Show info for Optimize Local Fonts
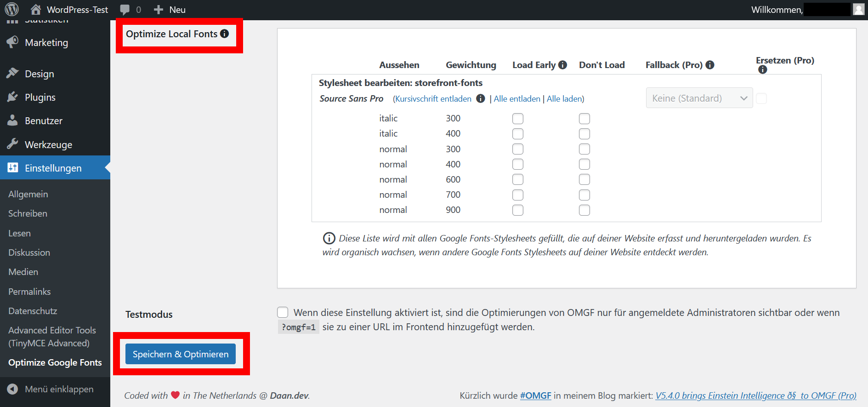Screen dimensions: 868x407 (x=224, y=34)
